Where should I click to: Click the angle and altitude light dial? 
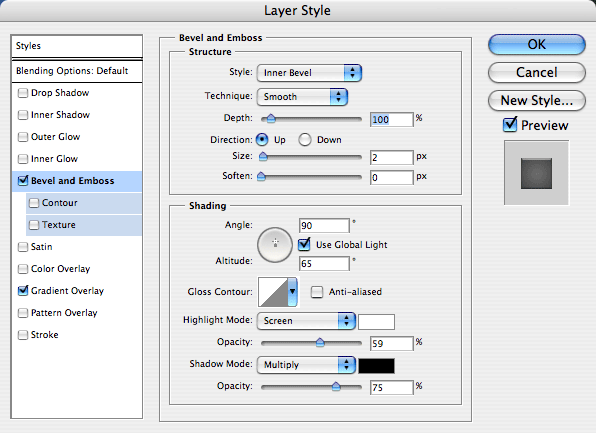coord(275,245)
